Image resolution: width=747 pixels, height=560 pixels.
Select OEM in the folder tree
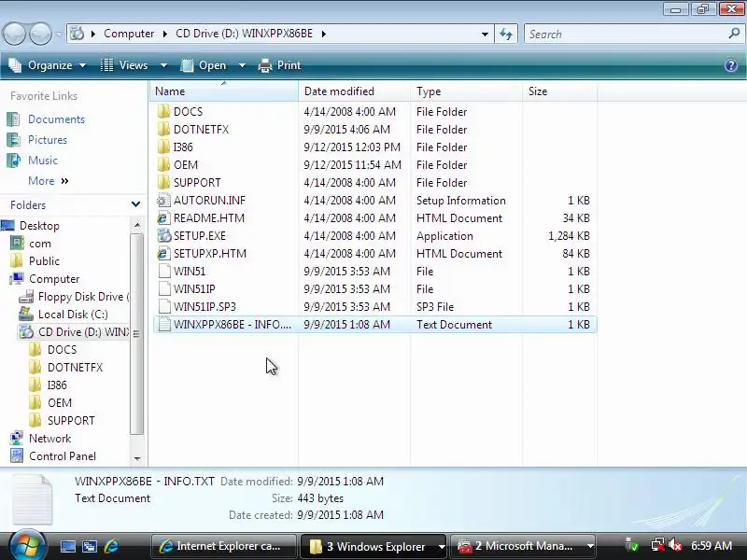[59, 403]
